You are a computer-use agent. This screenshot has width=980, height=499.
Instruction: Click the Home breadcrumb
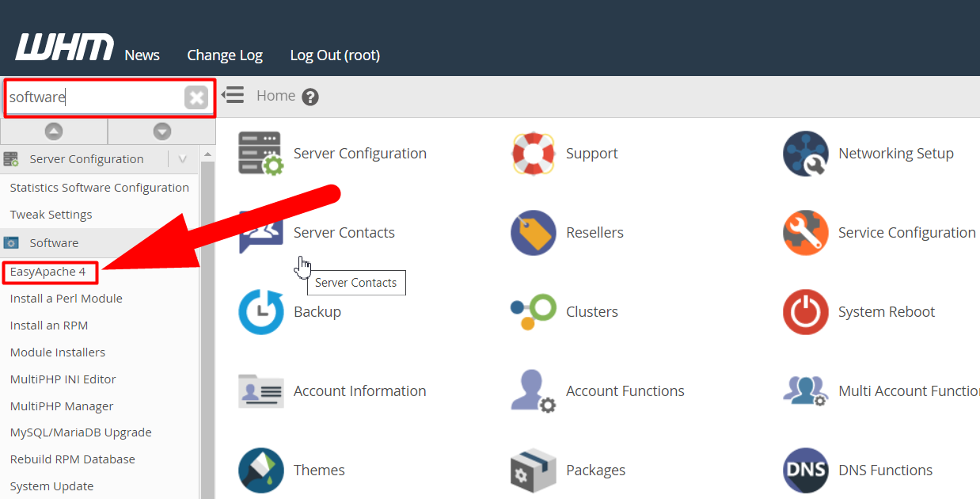pyautogui.click(x=275, y=96)
